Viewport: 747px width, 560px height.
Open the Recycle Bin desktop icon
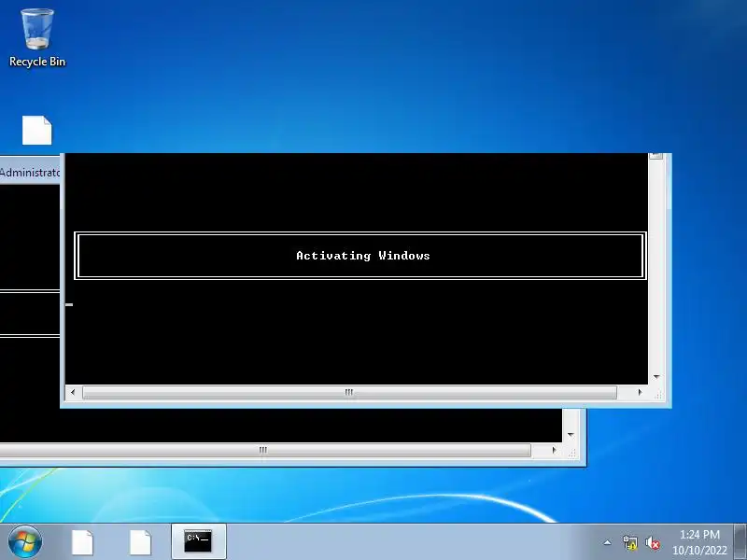37,38
